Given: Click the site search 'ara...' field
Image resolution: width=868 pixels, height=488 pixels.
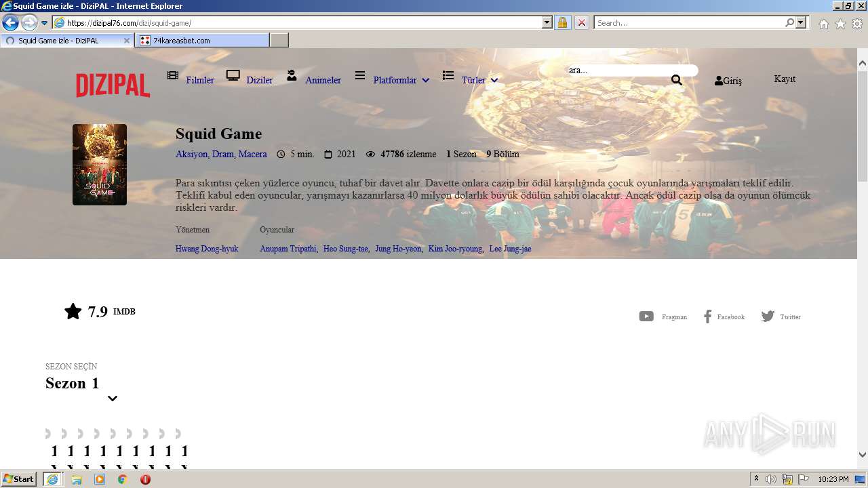Looking at the screenshot, I should click(632, 70).
